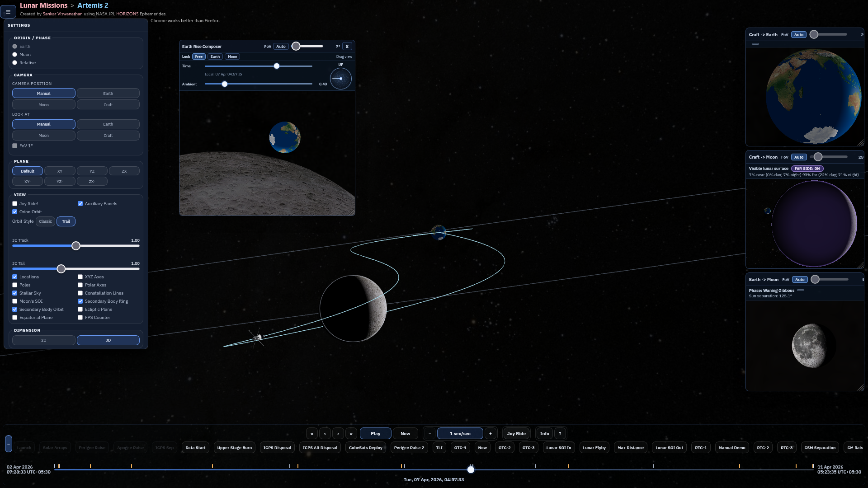Open help with the question mark icon
868x488 pixels.
[x=560, y=433]
